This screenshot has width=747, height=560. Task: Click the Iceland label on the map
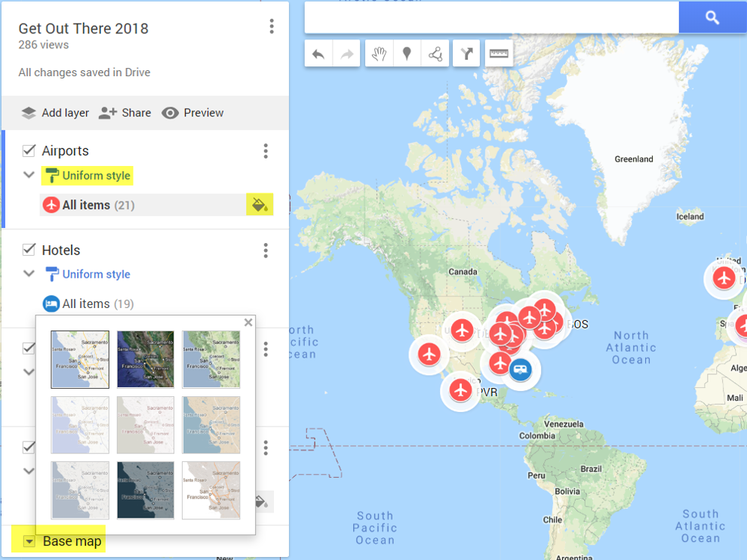[x=690, y=217]
